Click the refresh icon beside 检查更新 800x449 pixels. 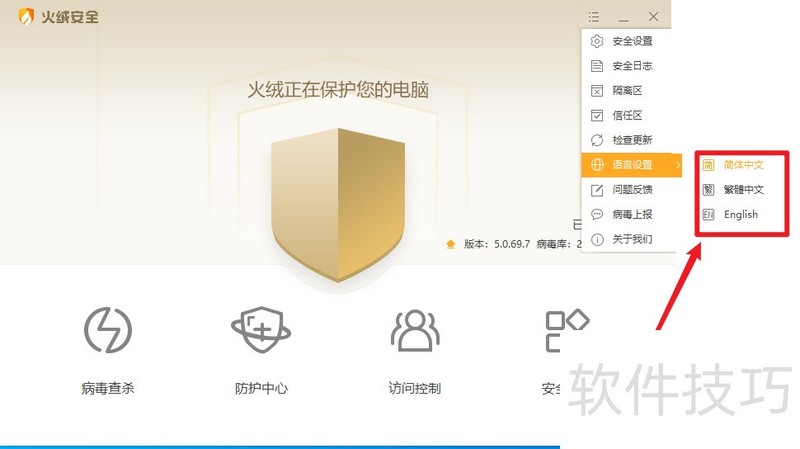coord(597,140)
